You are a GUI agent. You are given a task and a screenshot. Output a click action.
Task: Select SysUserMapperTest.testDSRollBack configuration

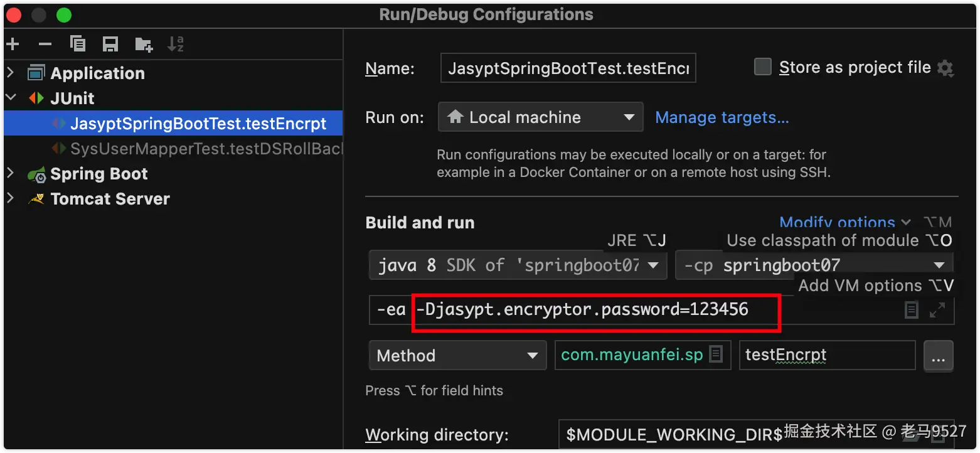[x=205, y=149]
